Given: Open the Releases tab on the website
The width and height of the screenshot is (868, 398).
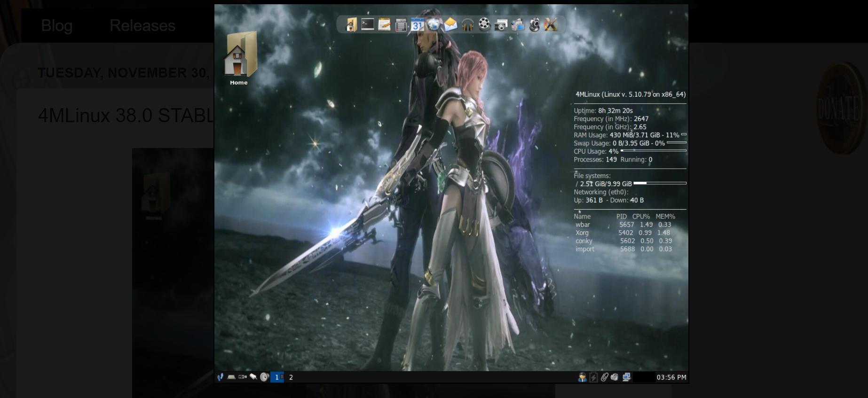Looking at the screenshot, I should [142, 25].
